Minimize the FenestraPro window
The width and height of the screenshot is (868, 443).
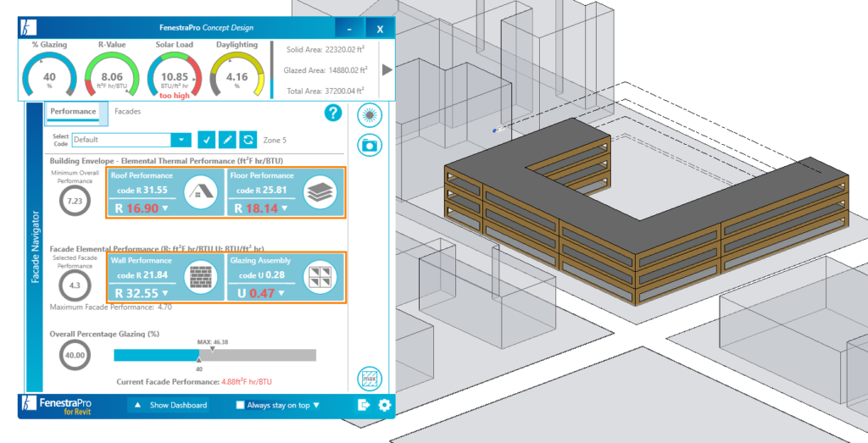[349, 29]
